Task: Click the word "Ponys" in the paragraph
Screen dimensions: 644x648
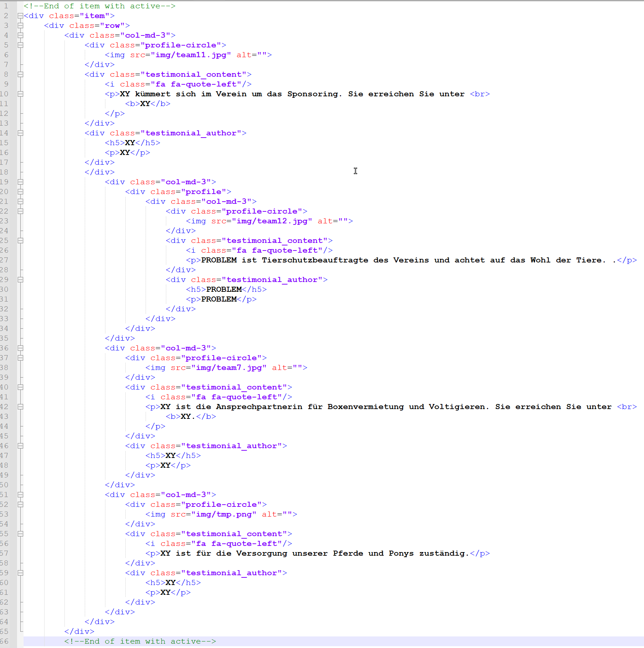Action: (x=401, y=554)
